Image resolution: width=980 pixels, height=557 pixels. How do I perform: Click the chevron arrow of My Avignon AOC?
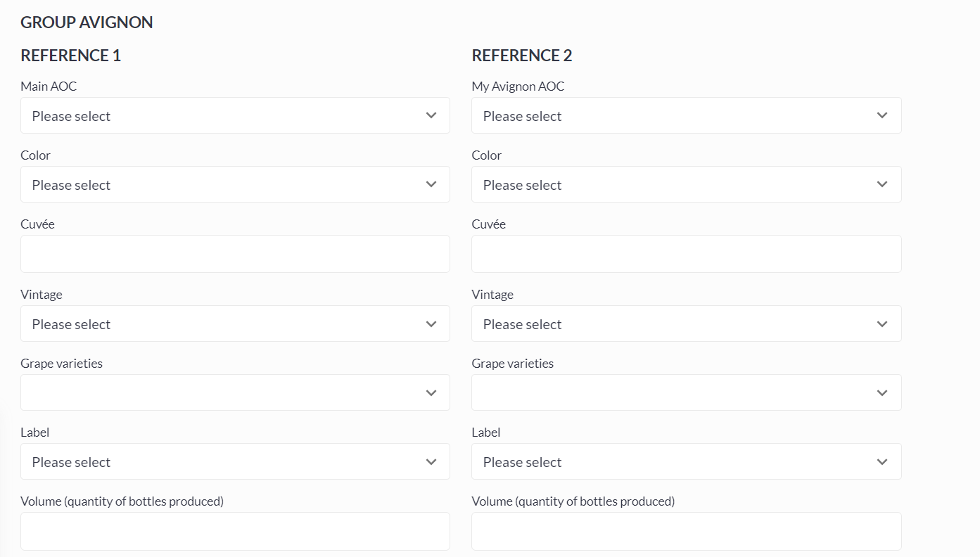882,115
